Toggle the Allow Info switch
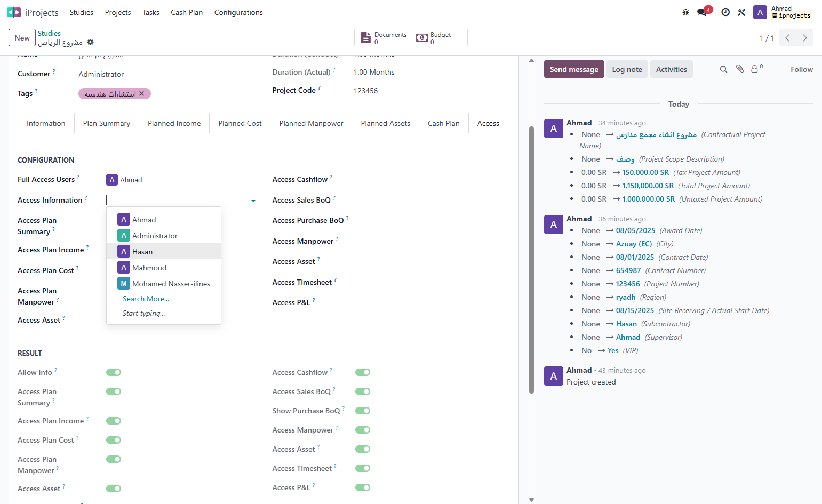 114,372
